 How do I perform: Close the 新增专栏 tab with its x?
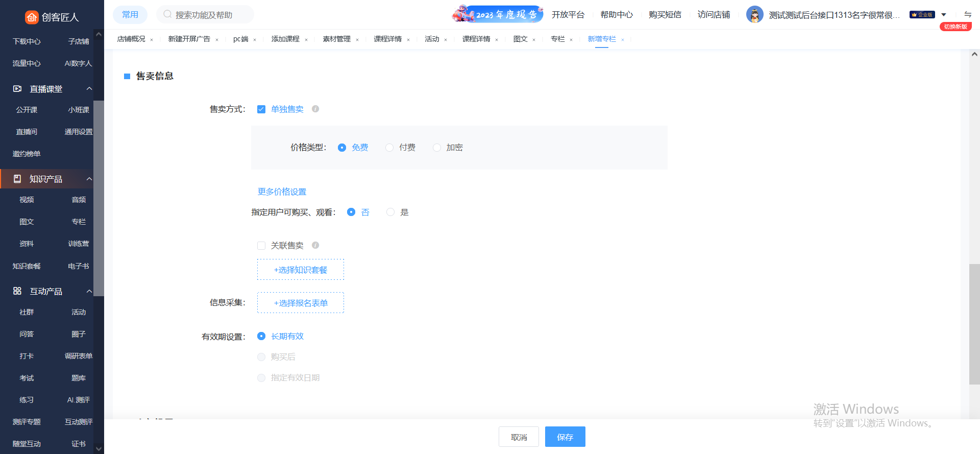tap(623, 40)
